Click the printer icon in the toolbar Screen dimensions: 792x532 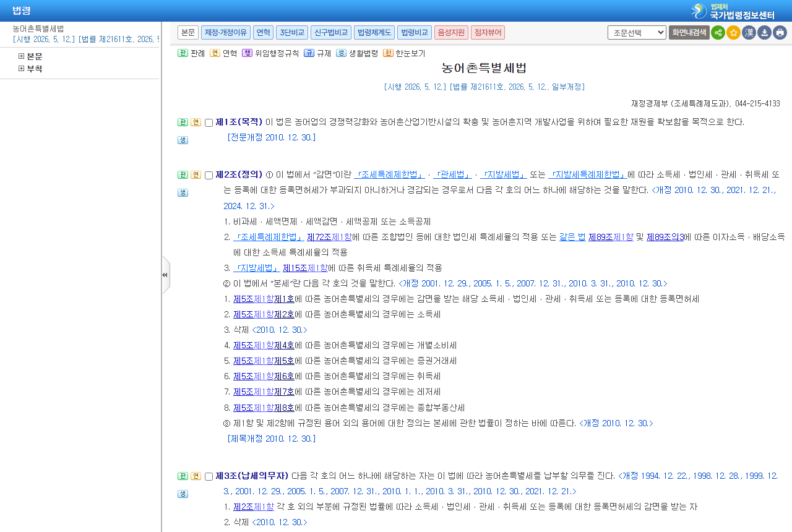[780, 33]
